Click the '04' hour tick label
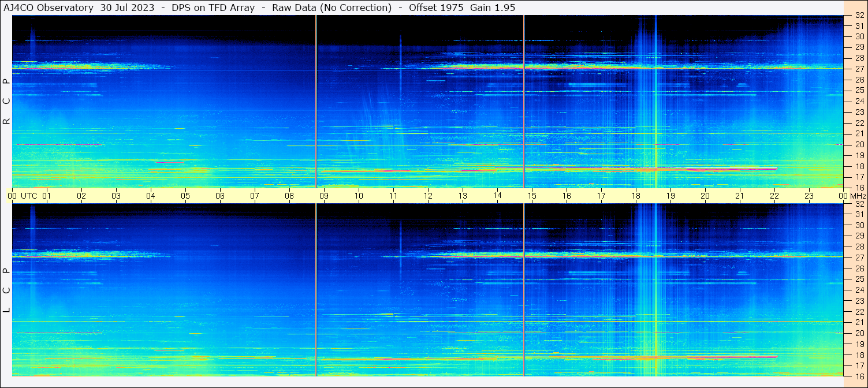This screenshot has width=868, height=388. pyautogui.click(x=151, y=196)
